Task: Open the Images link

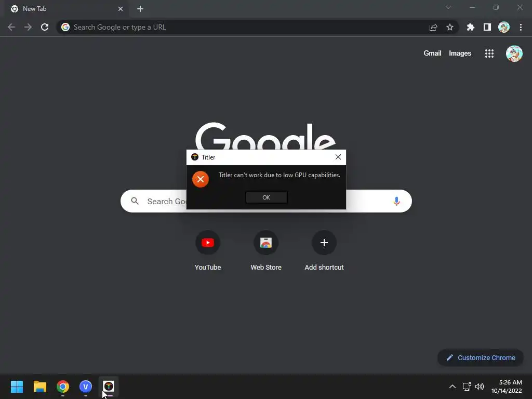Action: click(x=460, y=54)
